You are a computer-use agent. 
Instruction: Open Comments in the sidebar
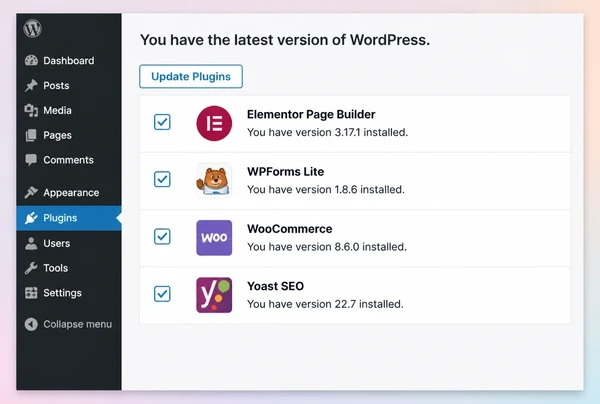(69, 160)
